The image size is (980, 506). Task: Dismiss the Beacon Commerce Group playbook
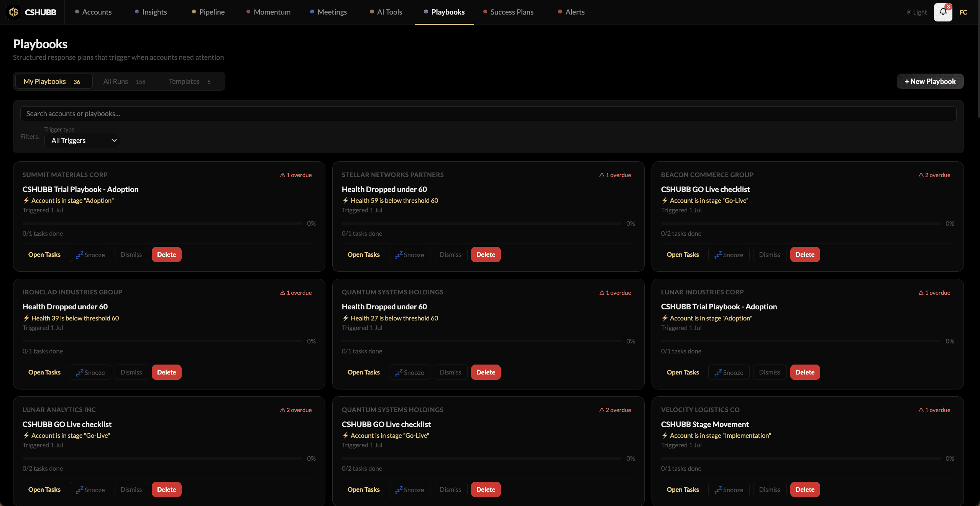coord(770,255)
